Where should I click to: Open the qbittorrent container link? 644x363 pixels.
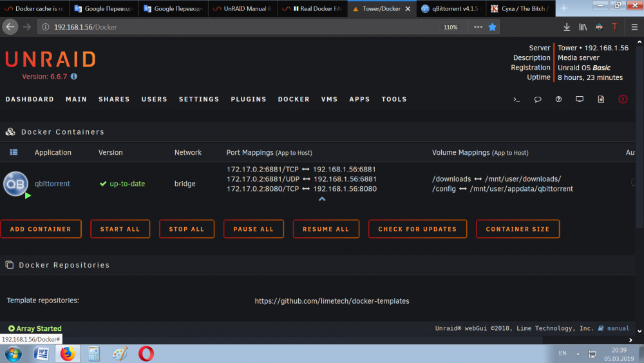coord(52,184)
